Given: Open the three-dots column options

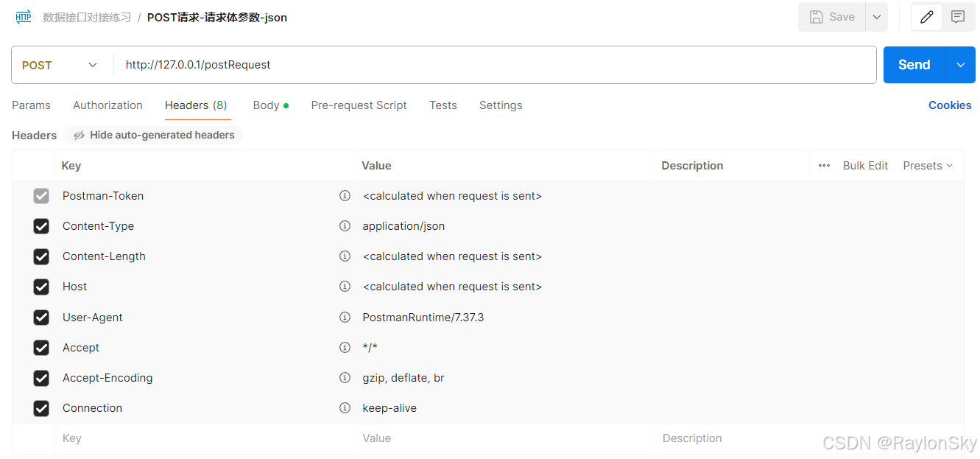Looking at the screenshot, I should coord(824,166).
